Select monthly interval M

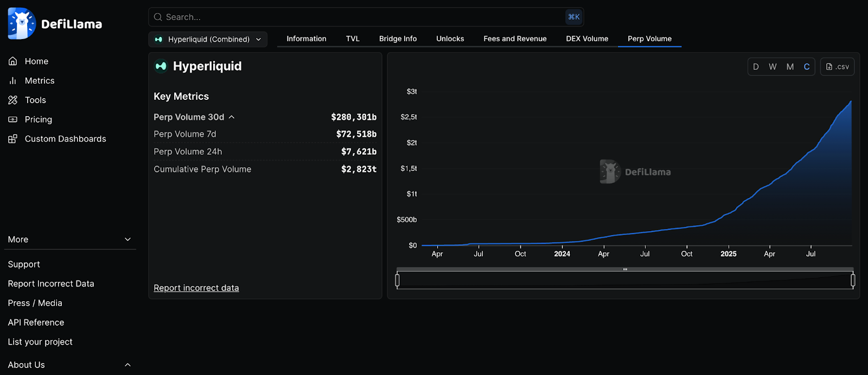(790, 67)
